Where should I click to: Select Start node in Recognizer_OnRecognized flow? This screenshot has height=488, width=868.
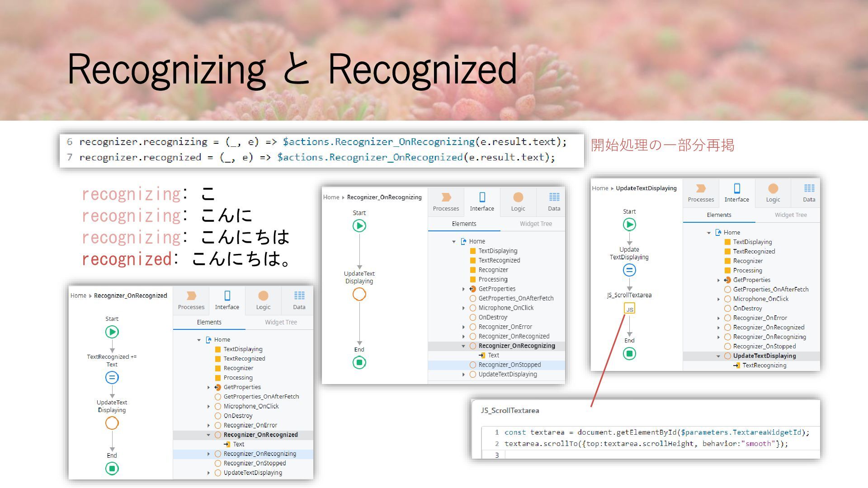(x=112, y=332)
